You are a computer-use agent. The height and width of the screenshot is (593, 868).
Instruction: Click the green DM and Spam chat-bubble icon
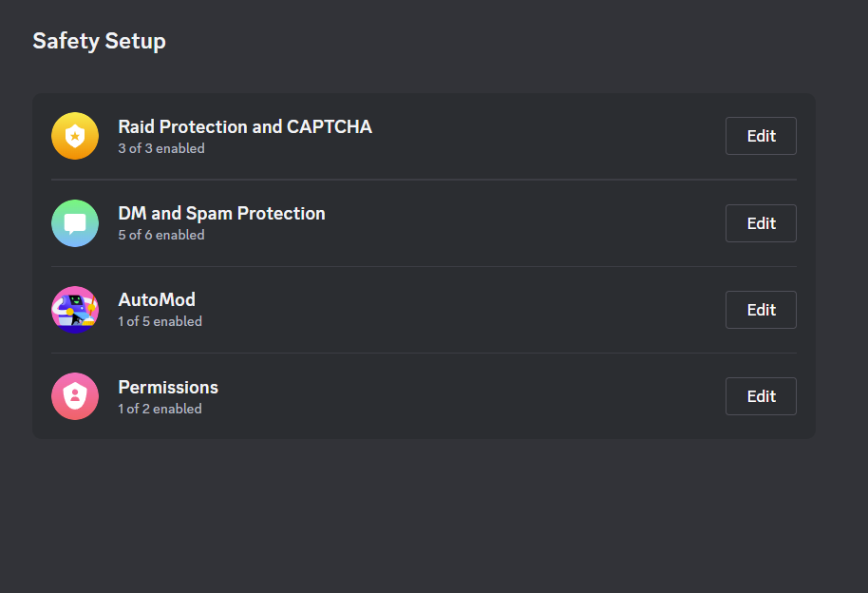75,223
